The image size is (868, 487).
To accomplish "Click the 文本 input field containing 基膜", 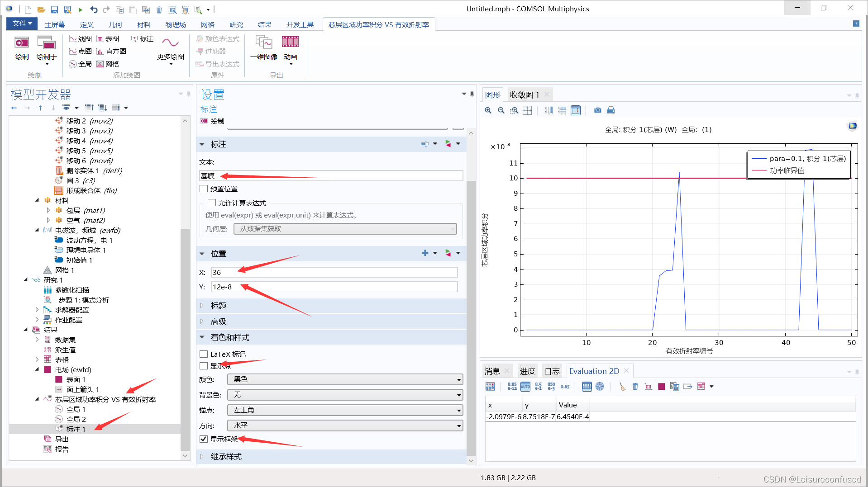I will tap(331, 176).
